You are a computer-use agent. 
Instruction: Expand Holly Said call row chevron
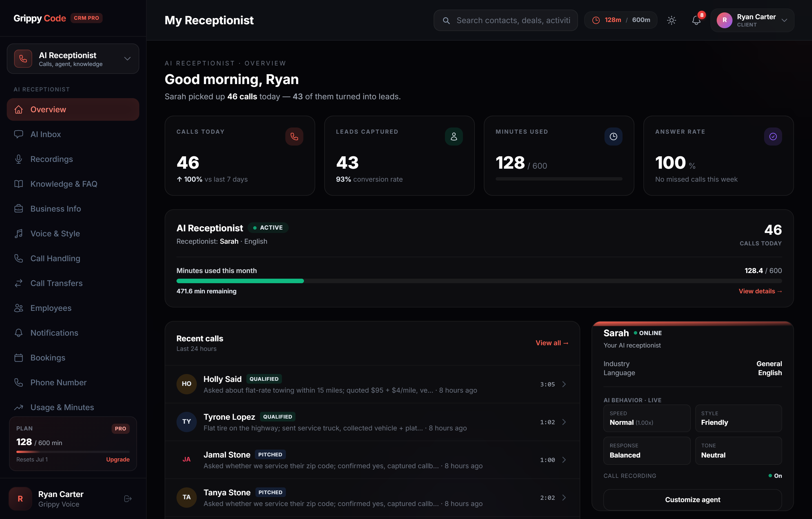[x=564, y=384]
